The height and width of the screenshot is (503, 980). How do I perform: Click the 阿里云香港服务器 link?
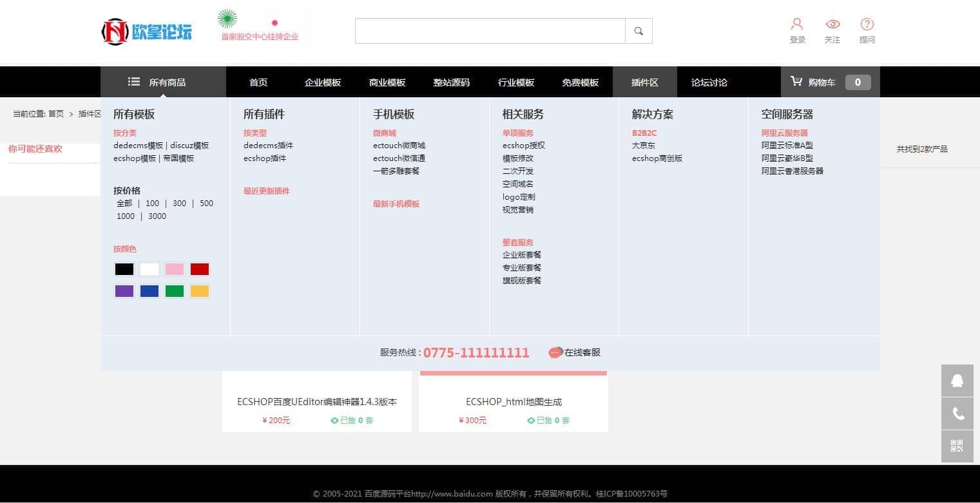tap(792, 171)
